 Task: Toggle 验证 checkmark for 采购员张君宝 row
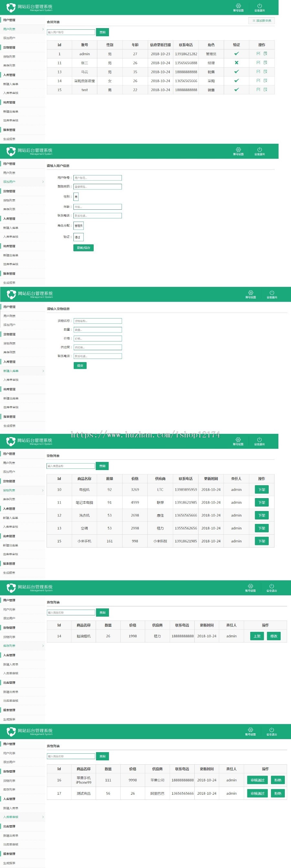(x=236, y=80)
